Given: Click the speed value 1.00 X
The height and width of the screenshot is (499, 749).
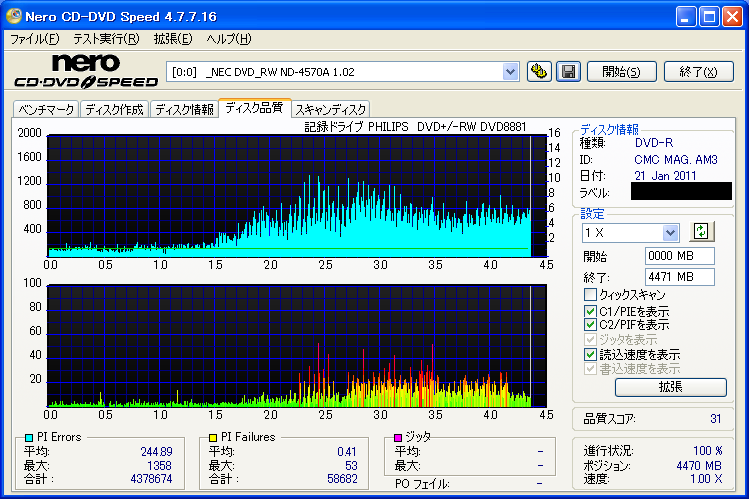Looking at the screenshot, I should (706, 478).
